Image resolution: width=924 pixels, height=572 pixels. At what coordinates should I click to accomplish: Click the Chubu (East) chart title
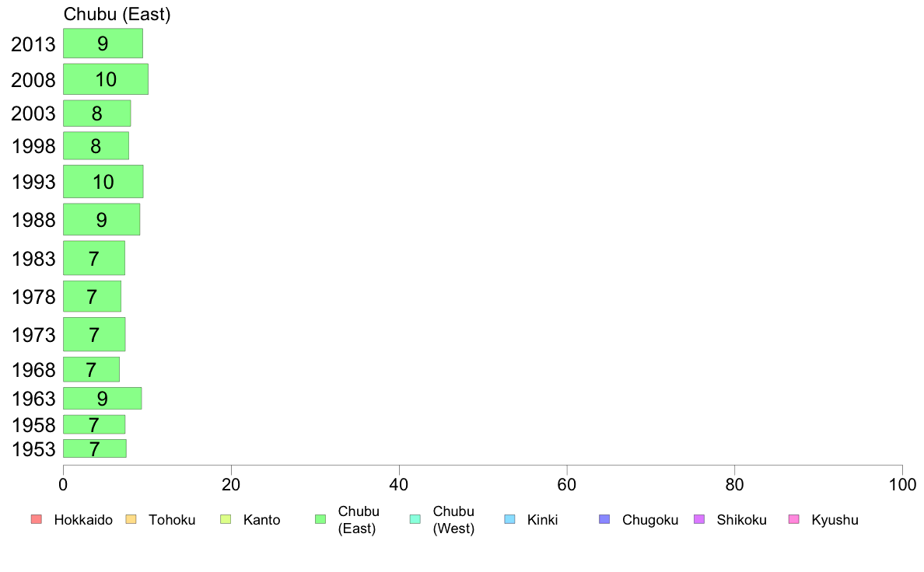pyautogui.click(x=117, y=14)
